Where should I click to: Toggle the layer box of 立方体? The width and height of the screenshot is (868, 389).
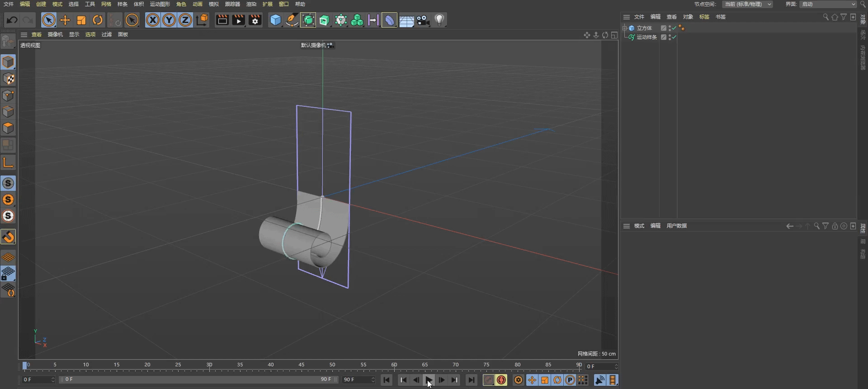664,28
